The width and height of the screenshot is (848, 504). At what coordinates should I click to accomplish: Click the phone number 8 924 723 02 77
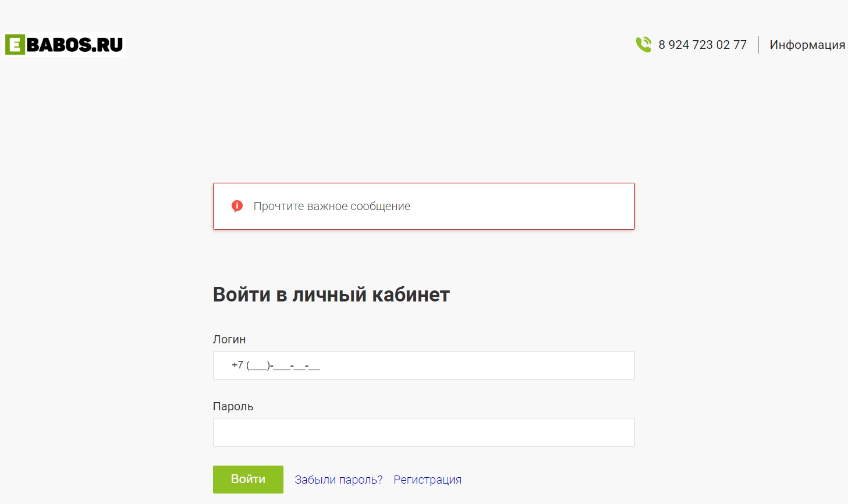click(x=702, y=45)
